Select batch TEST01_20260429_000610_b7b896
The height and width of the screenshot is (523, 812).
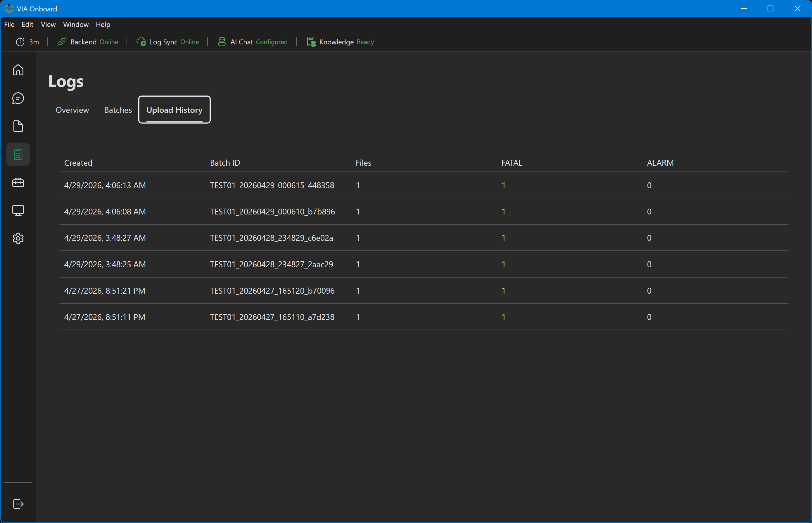click(x=272, y=212)
